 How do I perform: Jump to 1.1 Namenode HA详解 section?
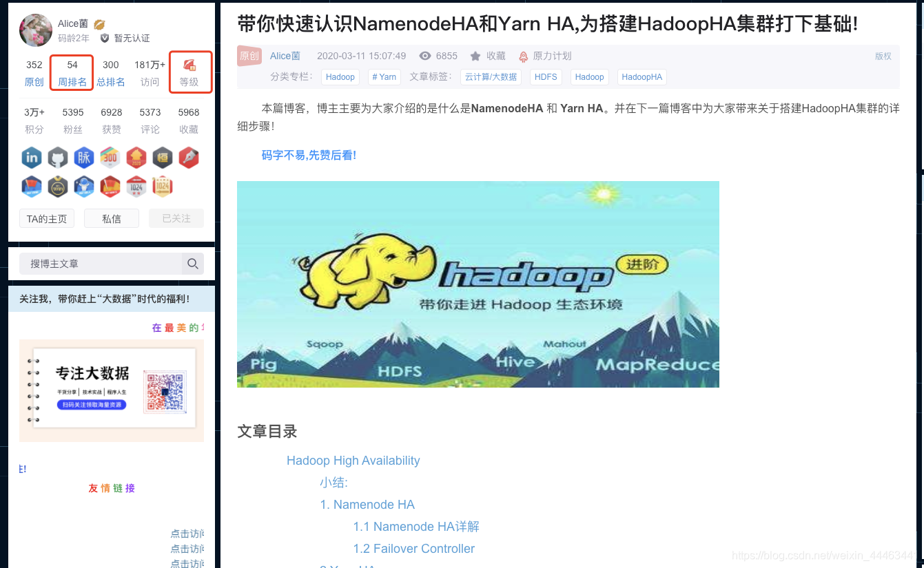click(x=416, y=527)
